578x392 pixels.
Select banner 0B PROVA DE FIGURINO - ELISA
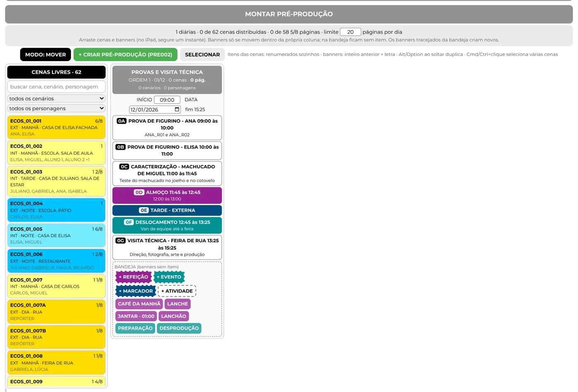[167, 150]
